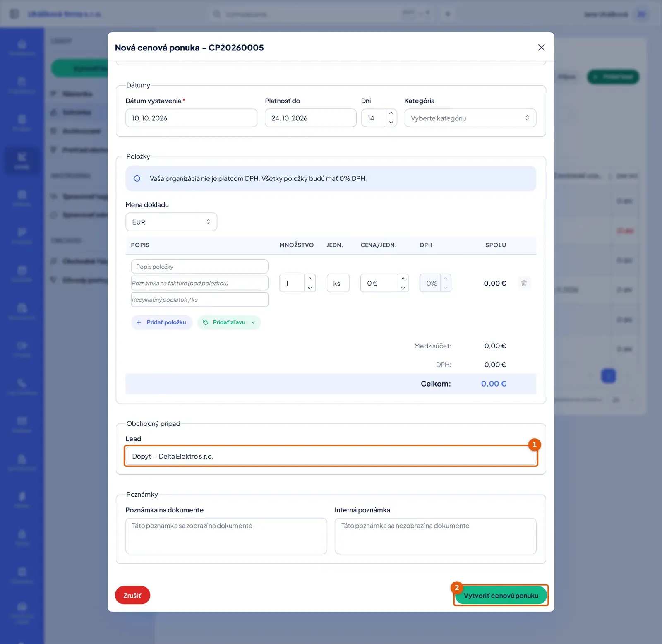Click the Lead field Dopyt — Delta Elektro
Screen dimensions: 662x644
[x=331, y=456]
